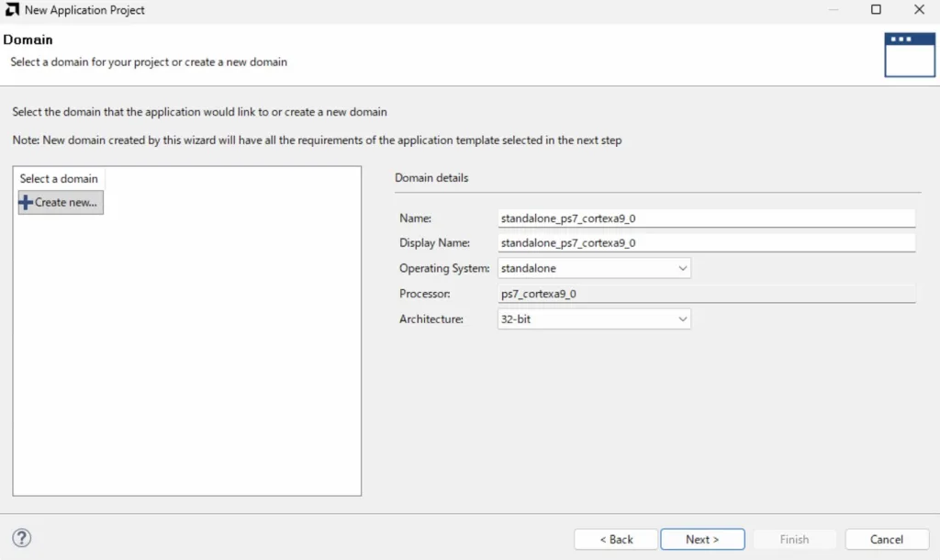Open help via the question mark icon
The image size is (940, 560).
click(x=23, y=538)
